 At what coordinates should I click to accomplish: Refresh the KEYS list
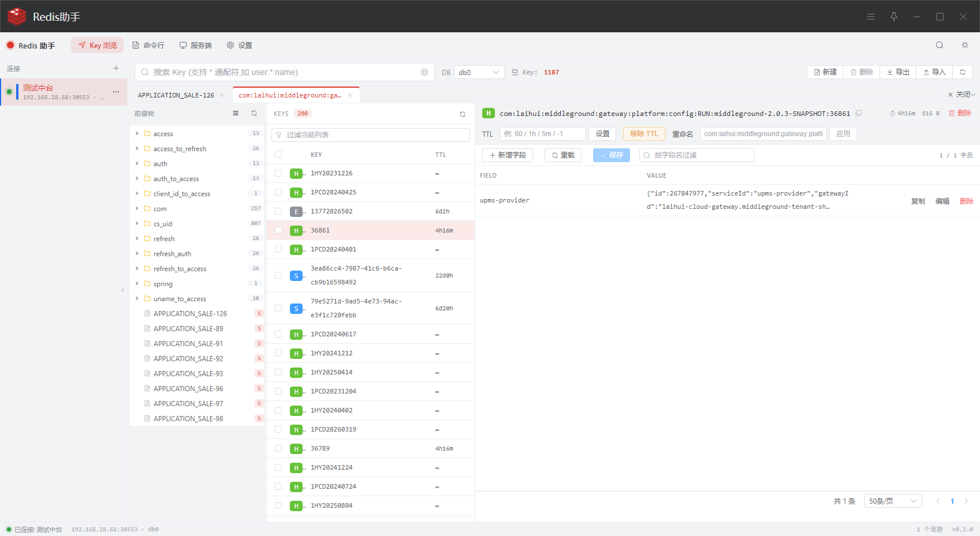(463, 114)
